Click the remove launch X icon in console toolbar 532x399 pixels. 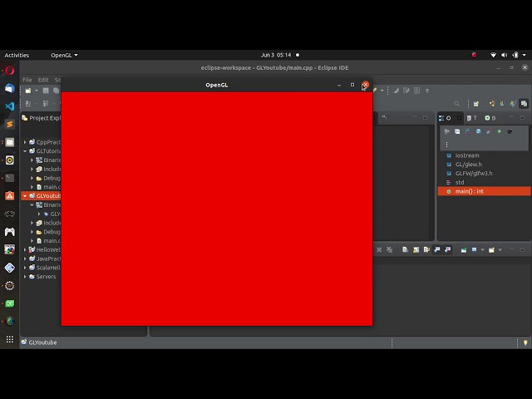(x=379, y=249)
